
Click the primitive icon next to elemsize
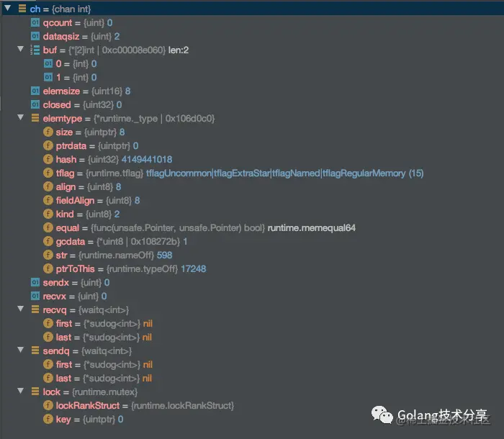(35, 91)
